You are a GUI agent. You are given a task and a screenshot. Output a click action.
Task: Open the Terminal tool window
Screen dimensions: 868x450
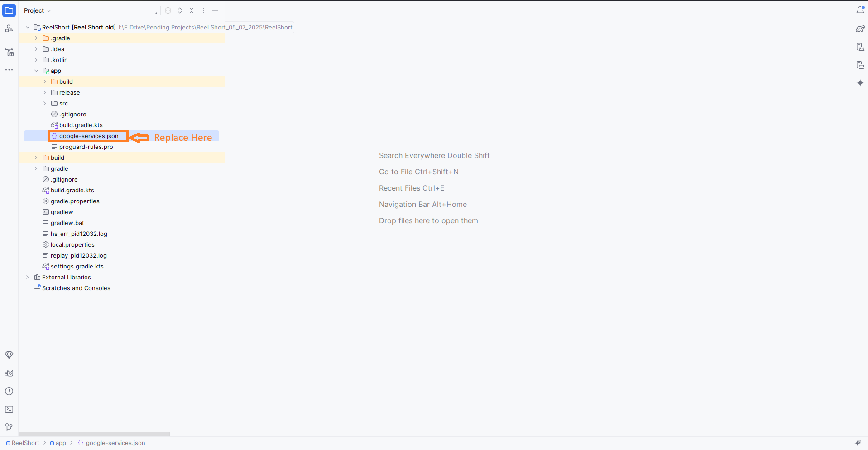[9, 409]
